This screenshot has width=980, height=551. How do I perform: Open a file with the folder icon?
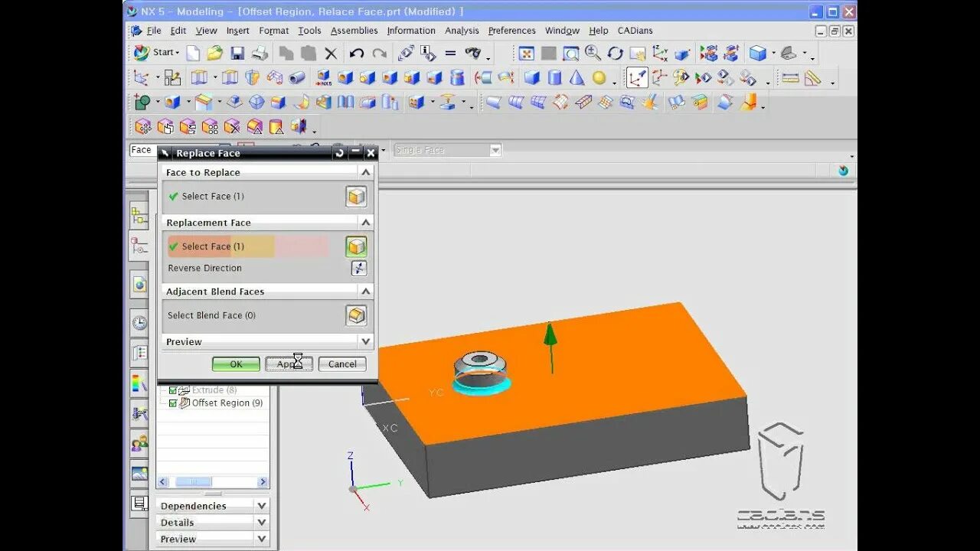[x=215, y=53]
